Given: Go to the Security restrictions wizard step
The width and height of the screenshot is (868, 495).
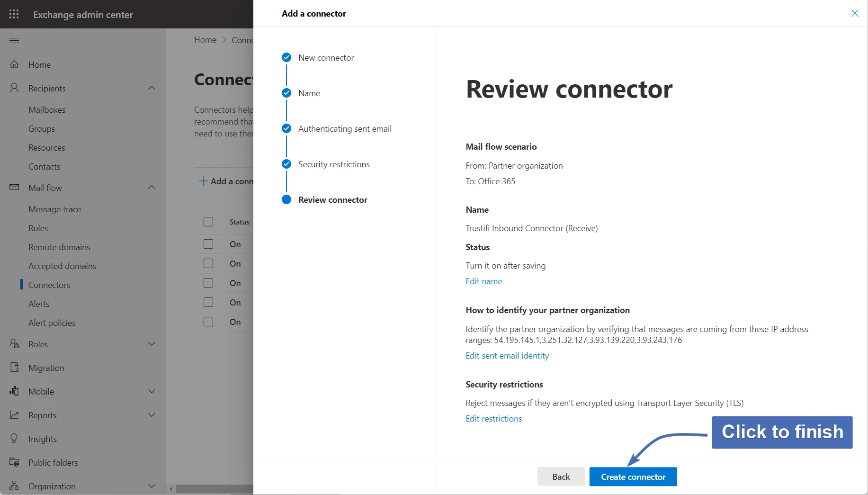Looking at the screenshot, I should tap(333, 164).
